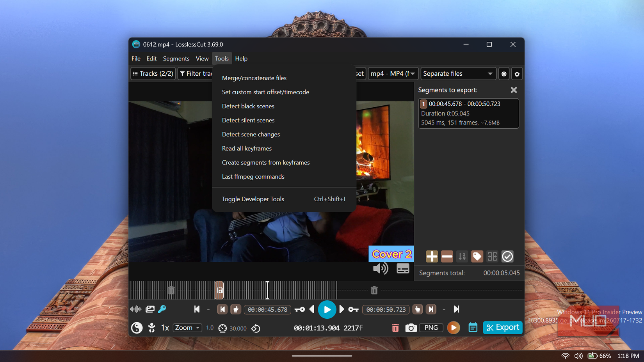
Task: Open the mp4 - MP4 output format dropdown
Action: coord(393,73)
